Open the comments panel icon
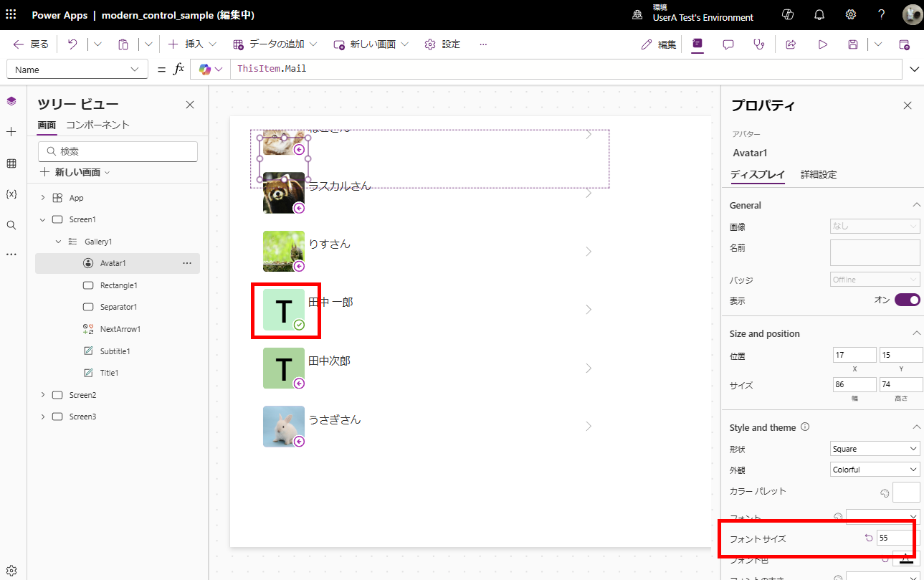The height and width of the screenshot is (580, 924). click(x=728, y=44)
